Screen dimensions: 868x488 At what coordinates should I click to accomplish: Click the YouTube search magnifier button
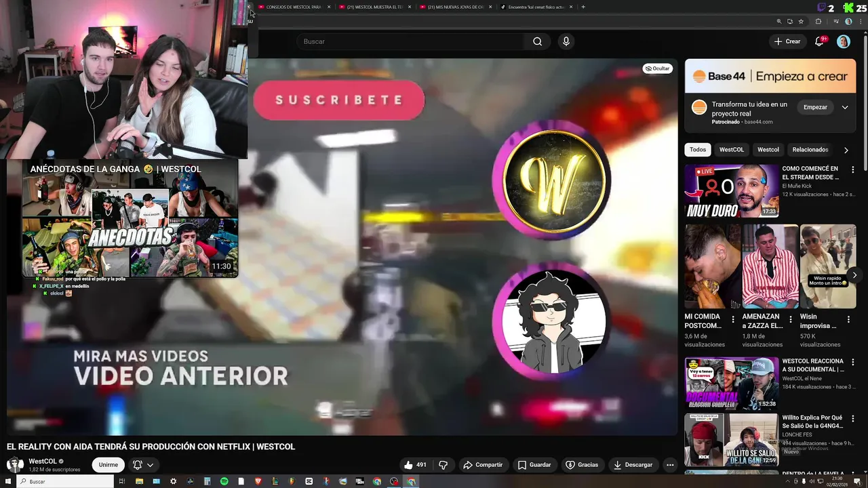click(x=537, y=41)
